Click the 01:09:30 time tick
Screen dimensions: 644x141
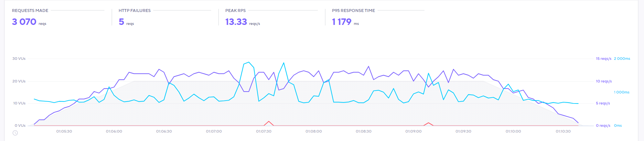coord(463,131)
